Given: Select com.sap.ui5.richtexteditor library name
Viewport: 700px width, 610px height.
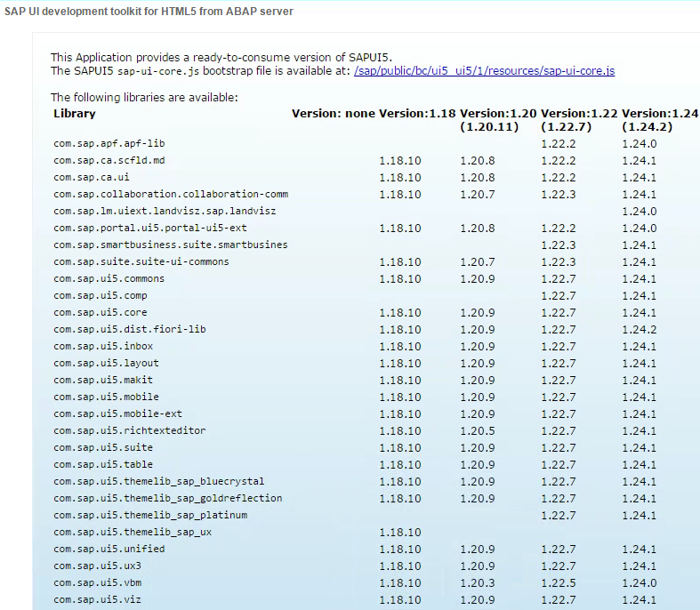Looking at the screenshot, I should point(130,430).
